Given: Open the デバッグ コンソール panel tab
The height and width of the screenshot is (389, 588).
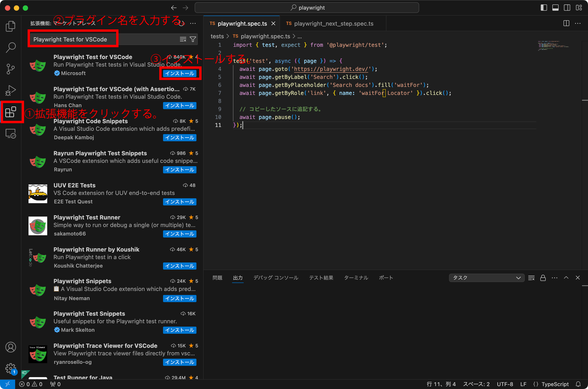Looking at the screenshot, I should 276,278.
